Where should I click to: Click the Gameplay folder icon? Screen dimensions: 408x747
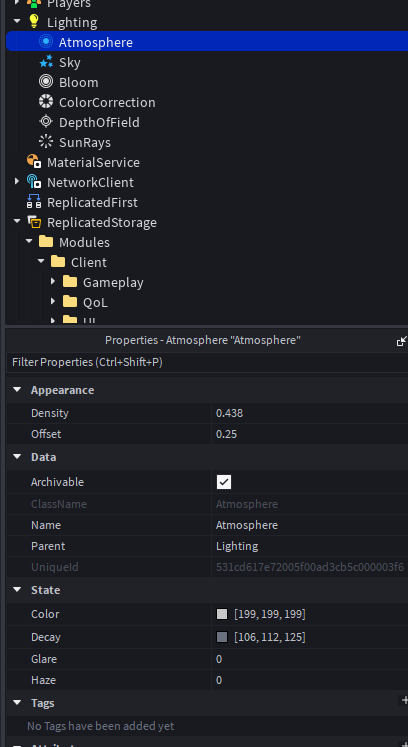70,282
